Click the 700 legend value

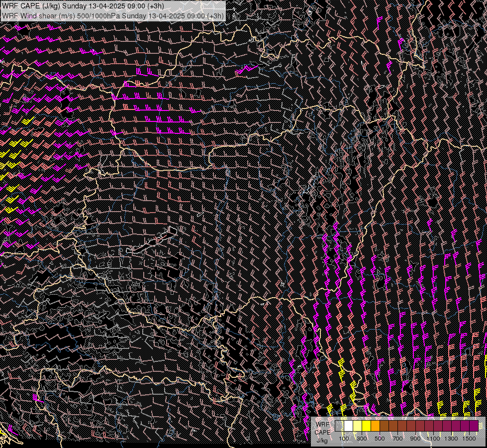(397, 439)
